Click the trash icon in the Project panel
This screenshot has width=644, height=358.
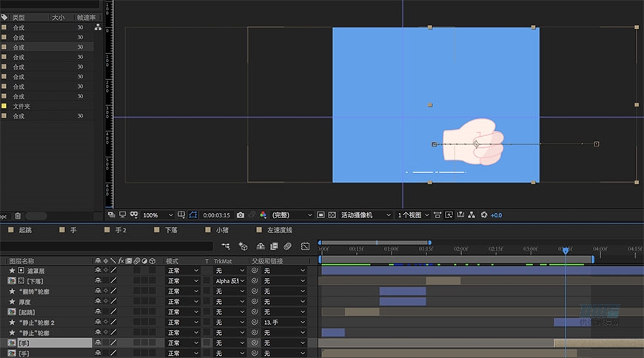[18, 215]
